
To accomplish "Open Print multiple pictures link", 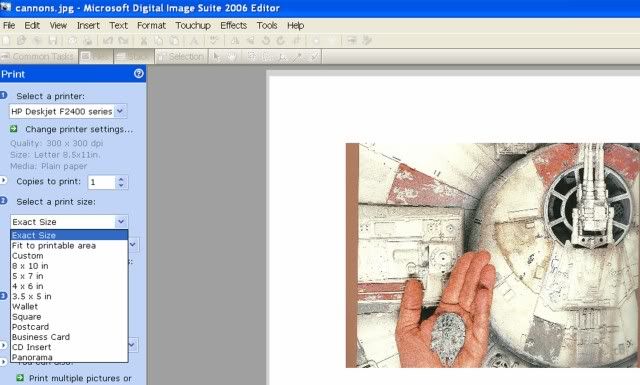I will 80,378.
